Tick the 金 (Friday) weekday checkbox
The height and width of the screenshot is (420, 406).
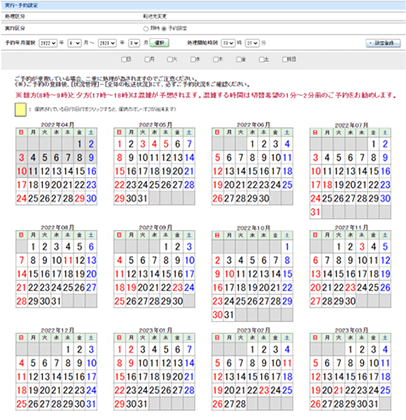pyautogui.click(x=239, y=59)
